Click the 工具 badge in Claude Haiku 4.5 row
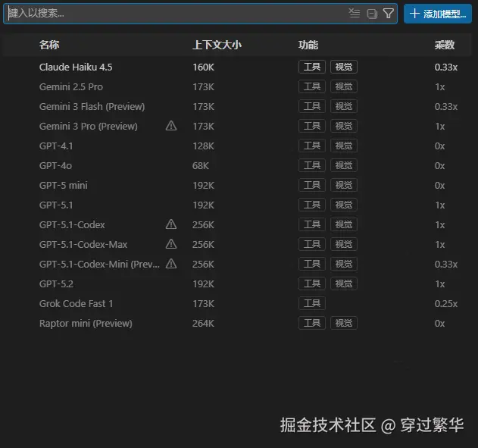478x448 pixels. pos(312,67)
